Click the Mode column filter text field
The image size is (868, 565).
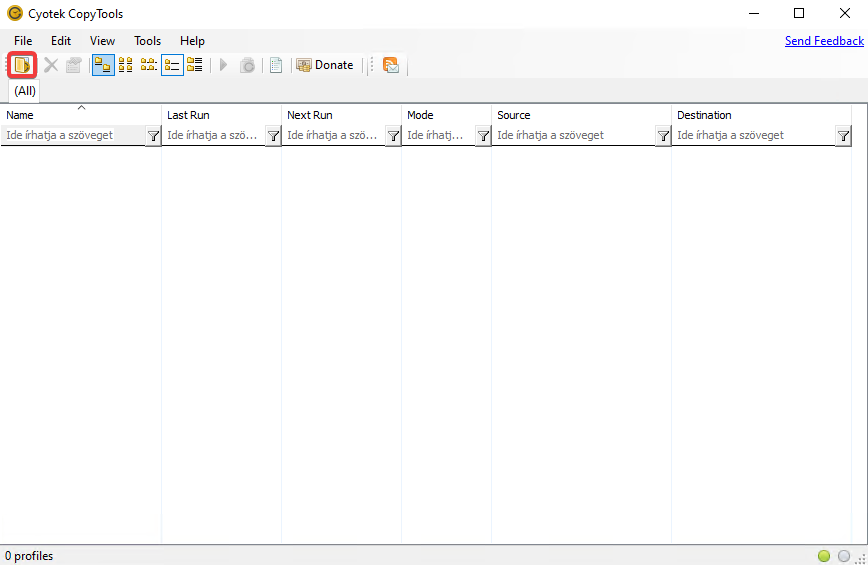(x=438, y=136)
